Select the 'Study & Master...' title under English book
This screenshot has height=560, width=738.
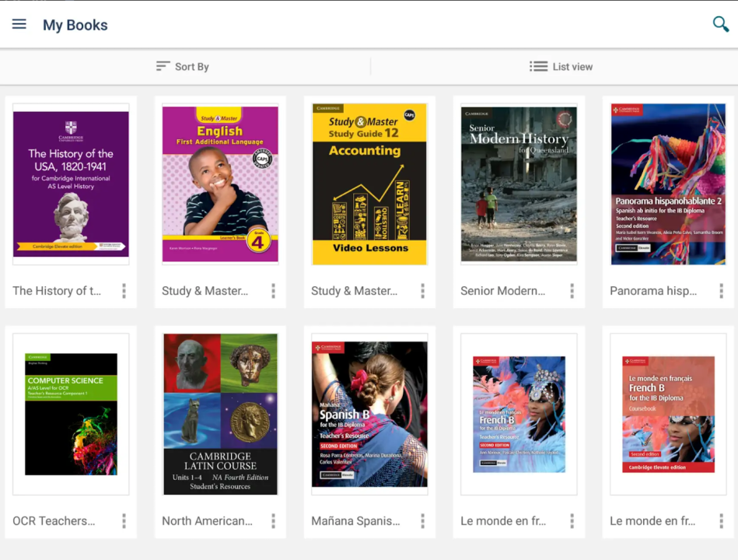[x=205, y=291]
